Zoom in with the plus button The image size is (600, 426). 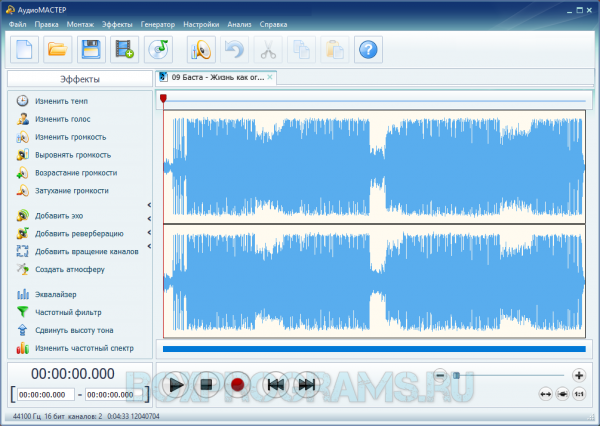[x=579, y=375]
